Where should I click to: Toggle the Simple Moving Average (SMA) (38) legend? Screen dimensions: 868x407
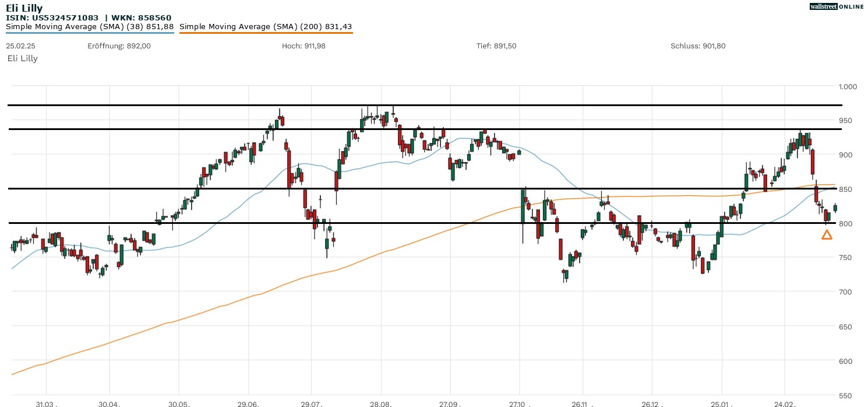(x=87, y=26)
